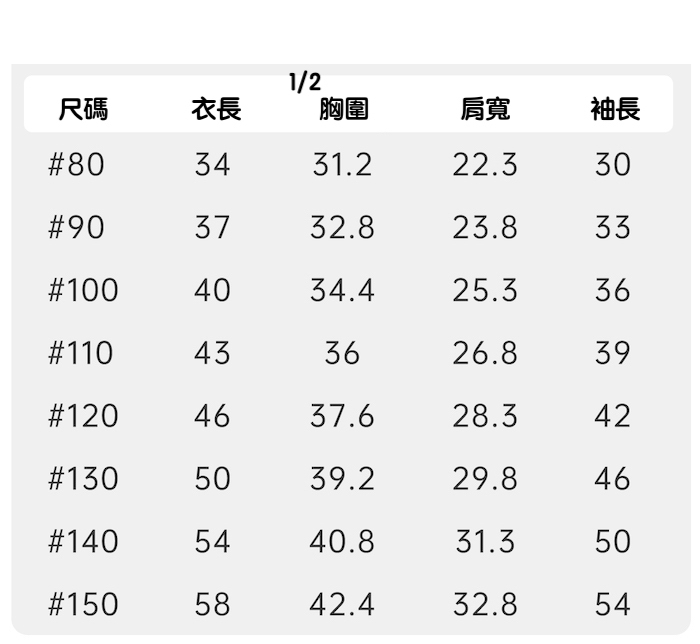Select the #90 size label
The image size is (700, 644).
76,228
